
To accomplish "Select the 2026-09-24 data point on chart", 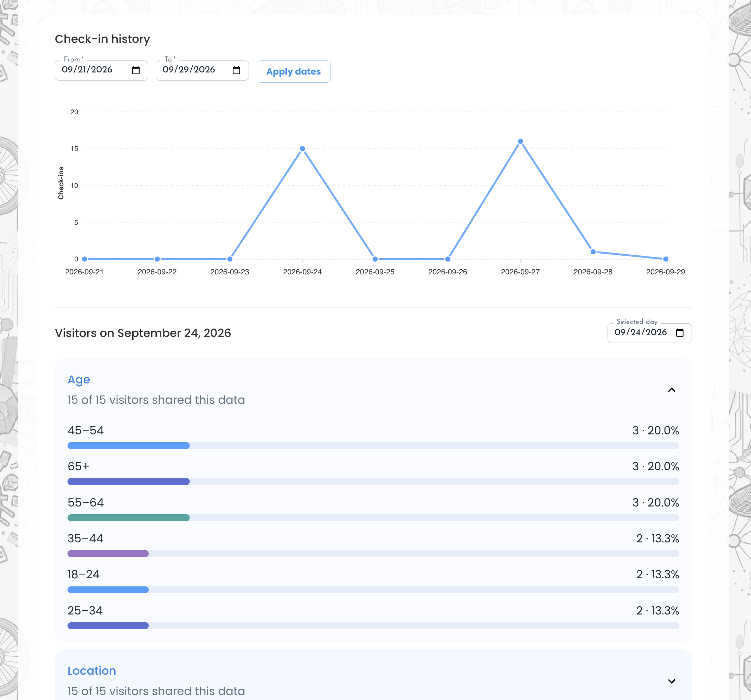I will [302, 149].
